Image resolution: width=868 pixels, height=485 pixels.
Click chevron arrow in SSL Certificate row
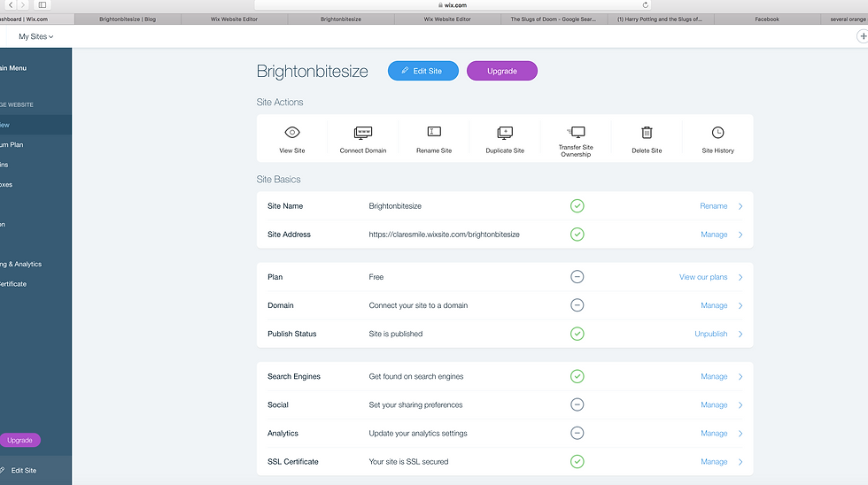(x=740, y=462)
